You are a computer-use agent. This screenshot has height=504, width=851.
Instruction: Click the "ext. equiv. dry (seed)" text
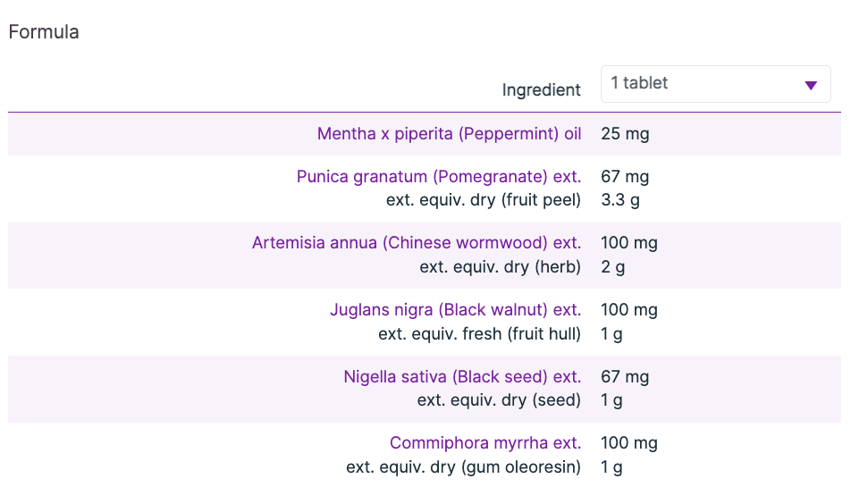click(499, 400)
